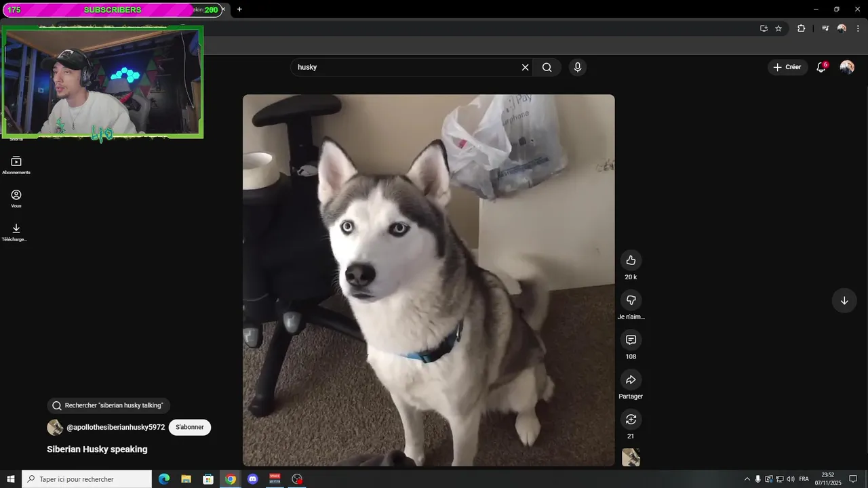This screenshot has height=488, width=868.
Task: Subscribe with the S'abonner button
Action: click(190, 428)
